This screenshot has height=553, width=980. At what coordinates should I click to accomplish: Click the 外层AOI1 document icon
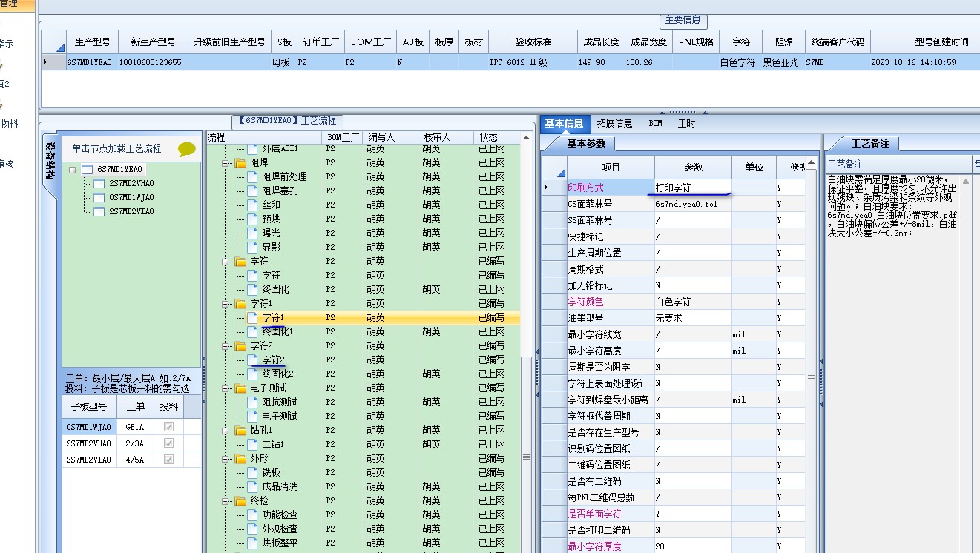[x=252, y=149]
